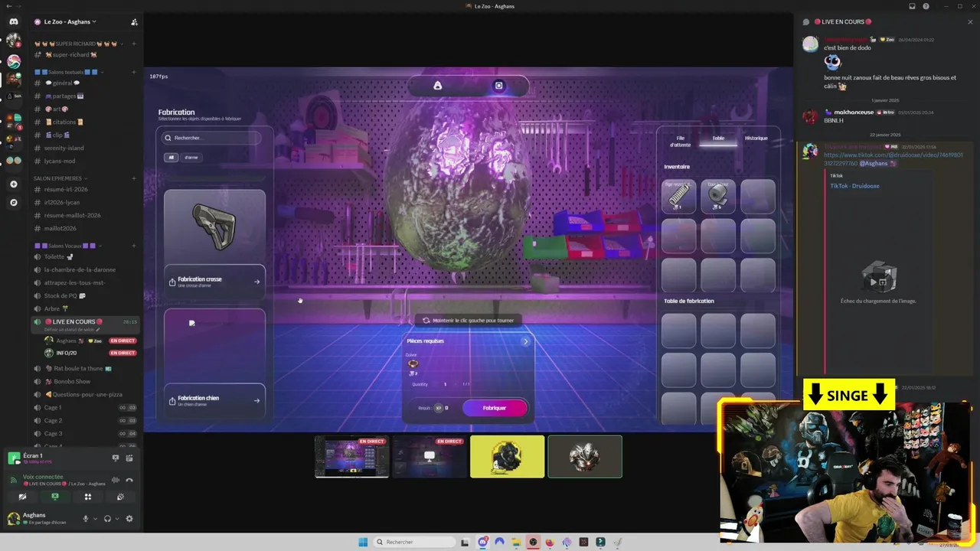Join the Cage 2 voice channel

tap(85, 420)
